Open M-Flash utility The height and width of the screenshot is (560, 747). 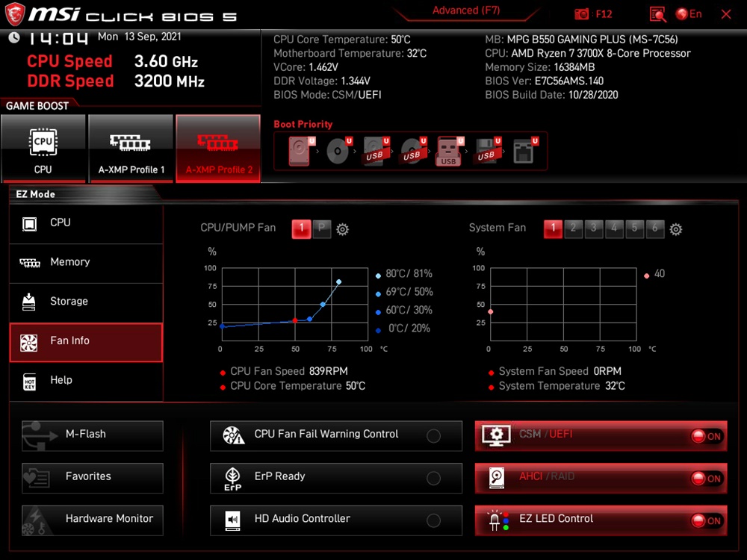pos(93,436)
